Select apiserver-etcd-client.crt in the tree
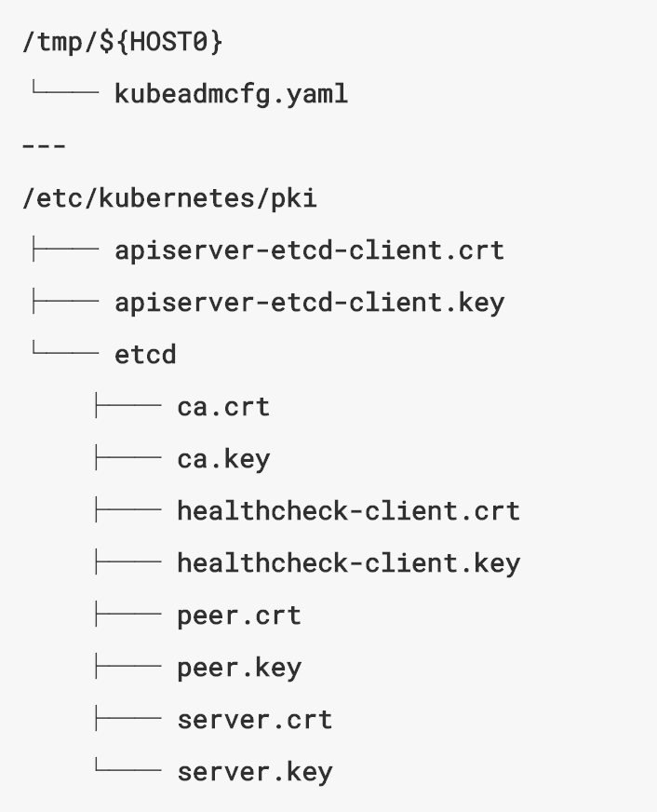 pos(309,250)
